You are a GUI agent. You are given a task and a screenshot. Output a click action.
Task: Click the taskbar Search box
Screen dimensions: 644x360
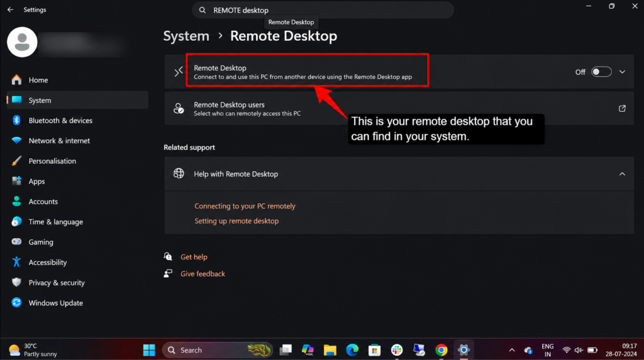218,350
